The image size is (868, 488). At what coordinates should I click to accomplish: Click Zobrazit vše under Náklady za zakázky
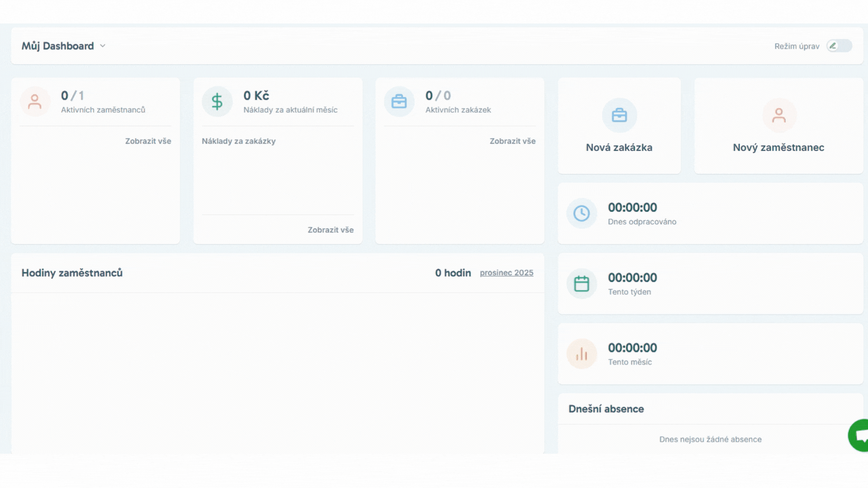click(330, 230)
